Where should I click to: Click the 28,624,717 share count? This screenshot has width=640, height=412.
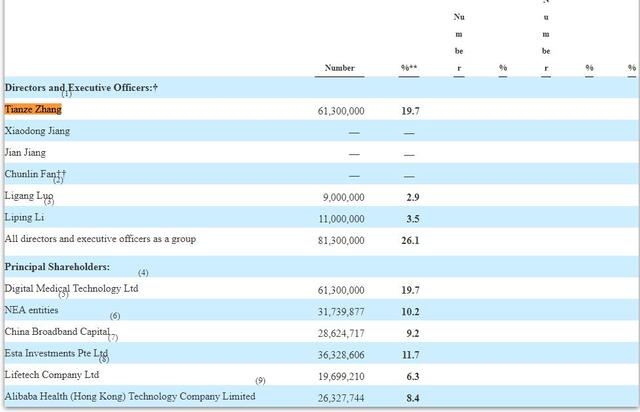pyautogui.click(x=341, y=334)
